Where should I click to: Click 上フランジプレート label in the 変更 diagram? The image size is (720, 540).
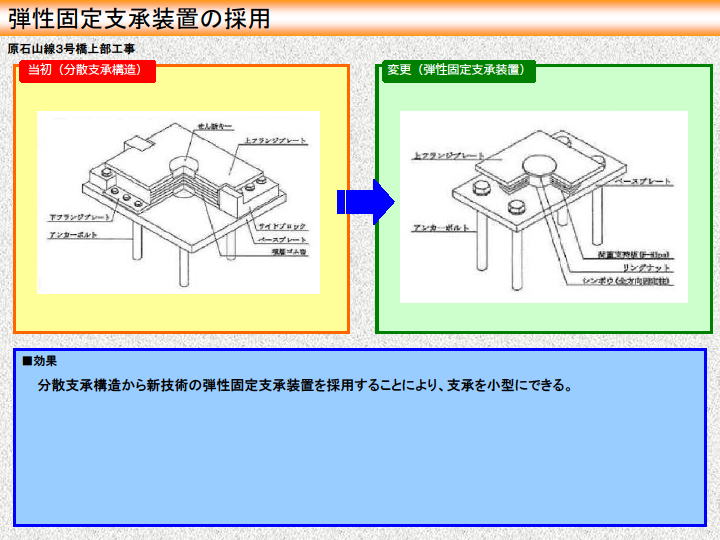[449, 156]
